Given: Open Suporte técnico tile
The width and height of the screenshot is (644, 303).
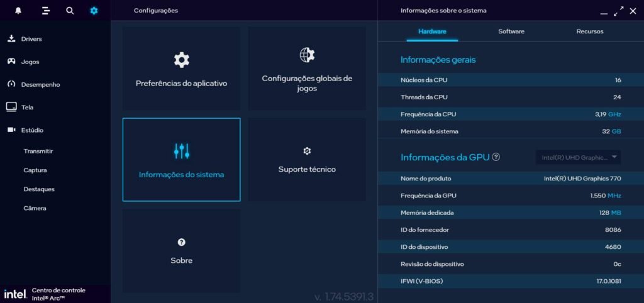Looking at the screenshot, I should [x=307, y=160].
